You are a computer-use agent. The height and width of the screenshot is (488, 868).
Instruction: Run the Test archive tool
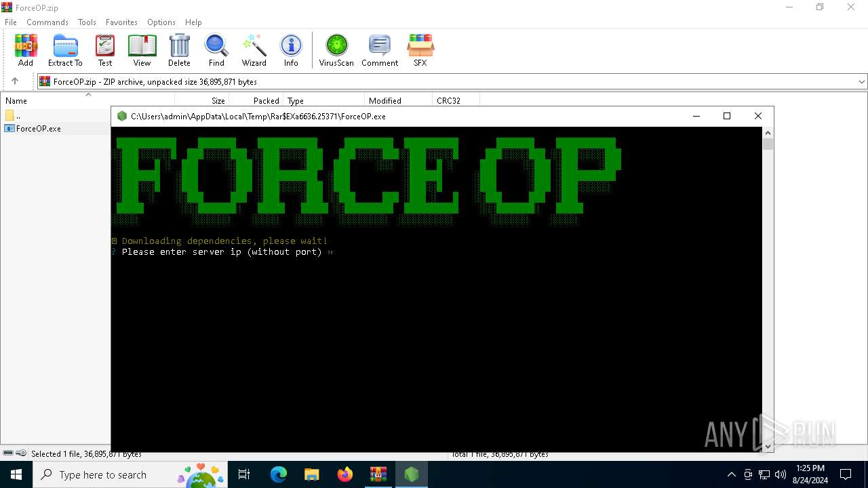pyautogui.click(x=105, y=50)
